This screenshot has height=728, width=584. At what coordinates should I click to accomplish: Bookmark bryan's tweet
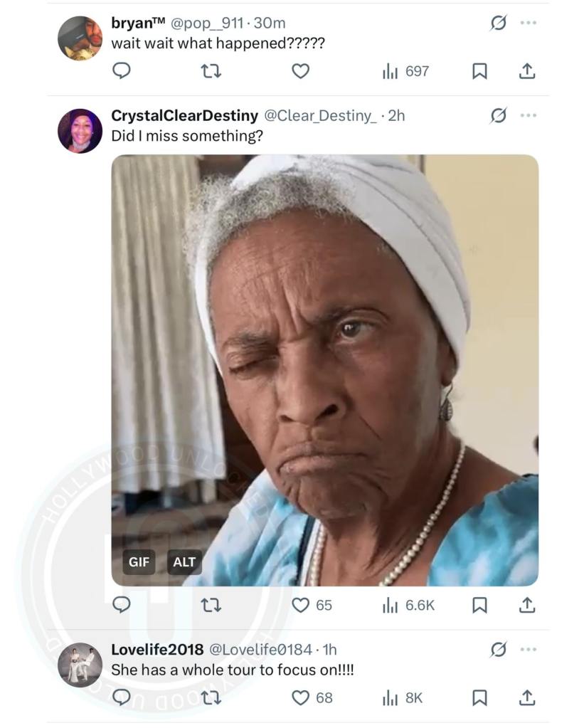point(480,71)
